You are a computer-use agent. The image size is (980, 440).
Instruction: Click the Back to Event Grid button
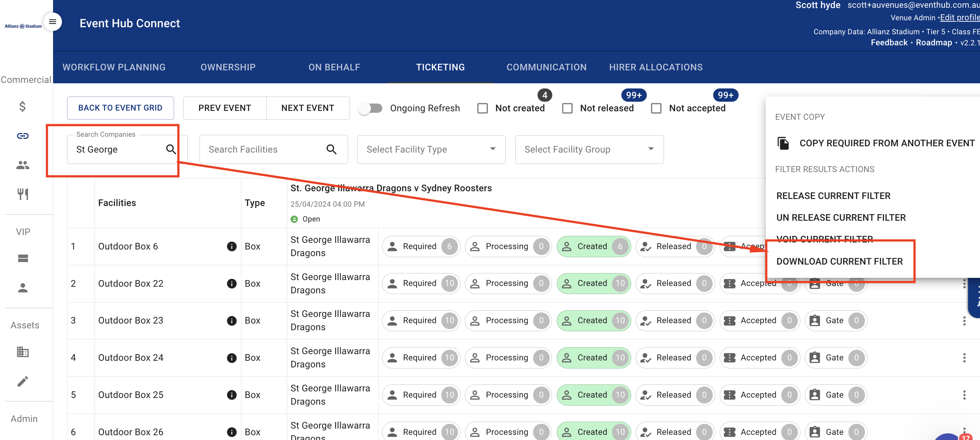pyautogui.click(x=120, y=108)
